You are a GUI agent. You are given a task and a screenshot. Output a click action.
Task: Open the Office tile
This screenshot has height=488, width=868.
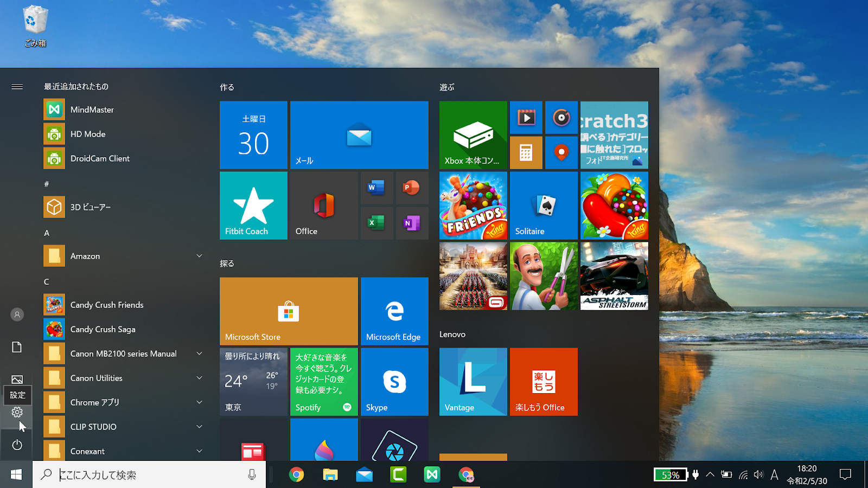tap(324, 206)
